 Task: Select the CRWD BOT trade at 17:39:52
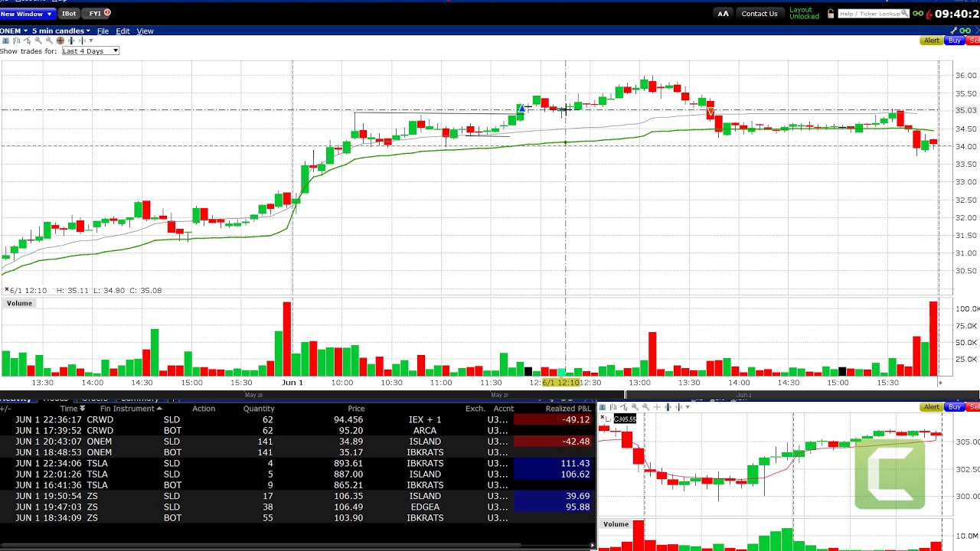tap(297, 431)
